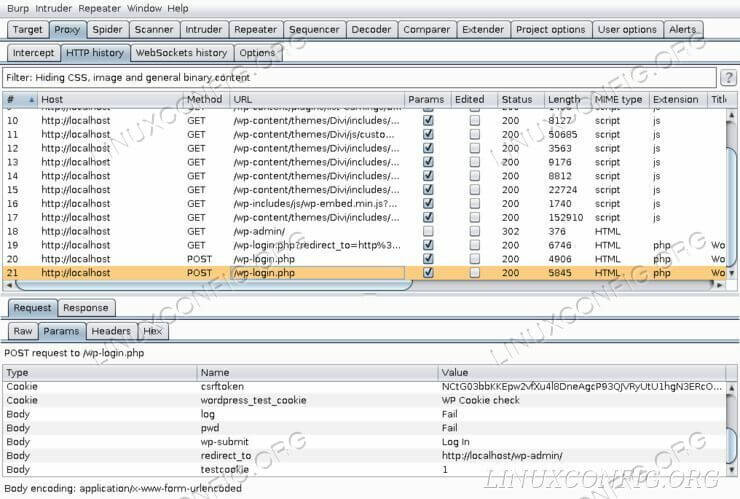This screenshot has height=499, width=740.
Task: Switch to the Scanner tab
Action: pos(154,29)
